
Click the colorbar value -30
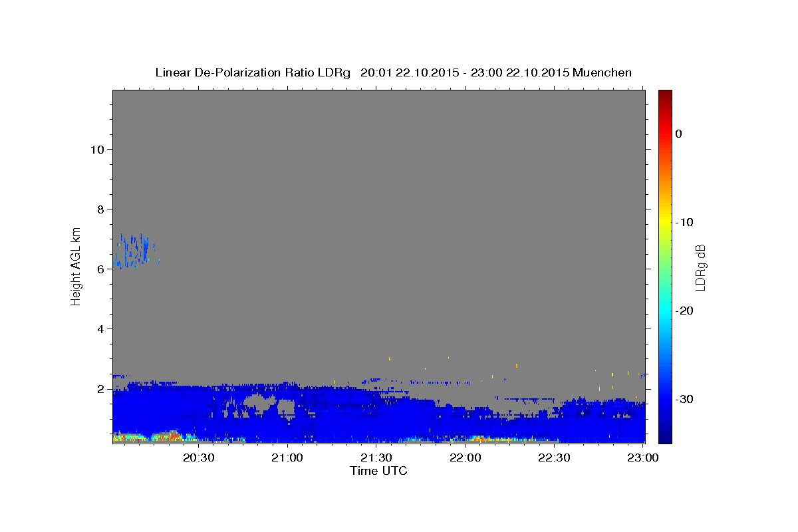685,399
